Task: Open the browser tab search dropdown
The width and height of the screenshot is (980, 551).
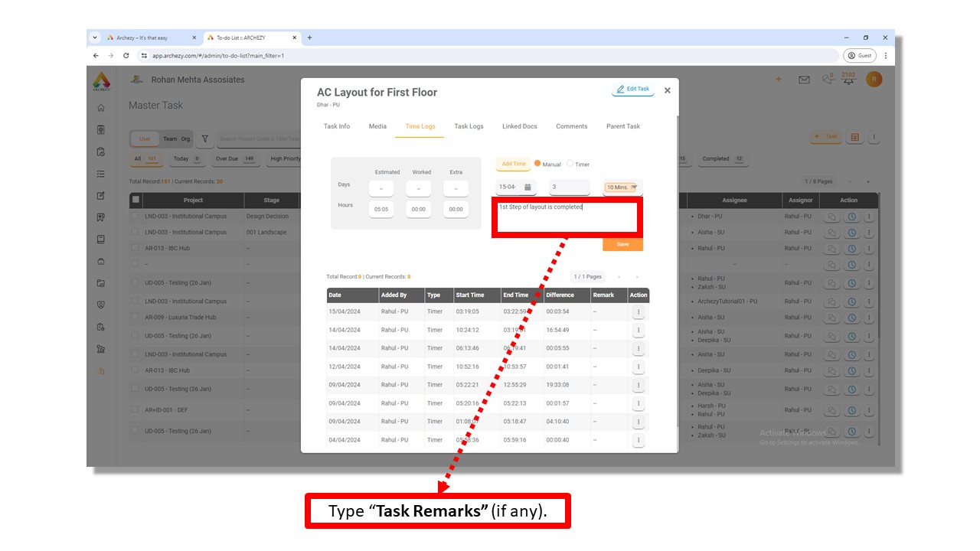Action: point(95,37)
